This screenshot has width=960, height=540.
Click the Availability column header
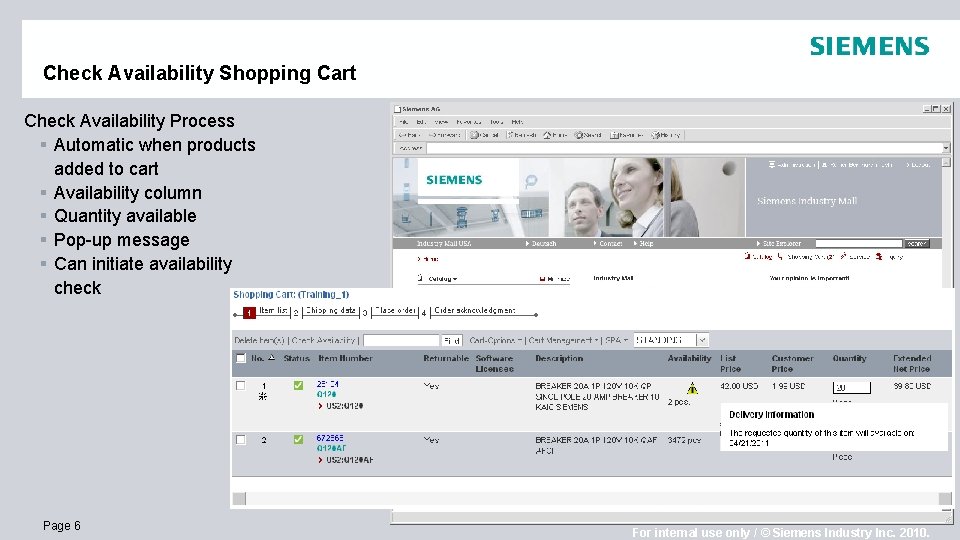(x=689, y=358)
